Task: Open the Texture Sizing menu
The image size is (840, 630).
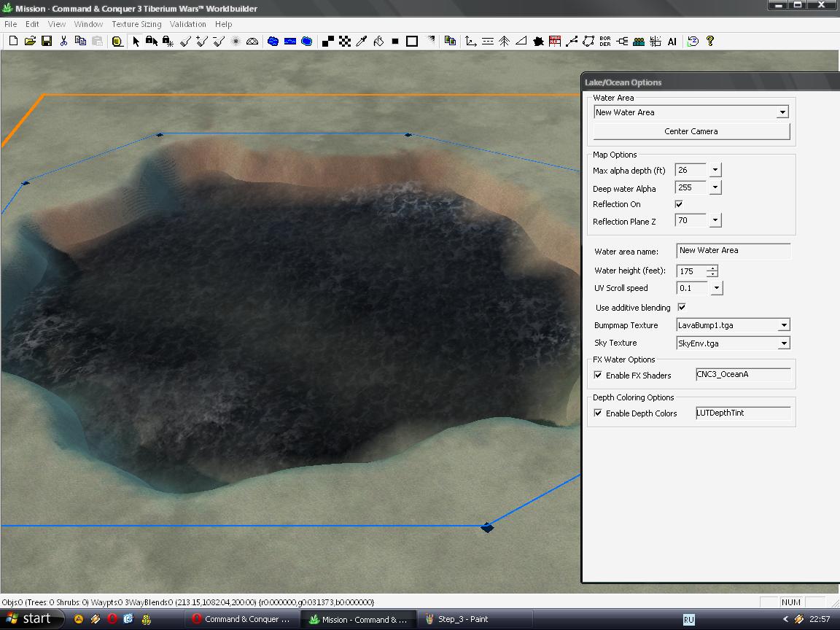Action: coord(136,24)
